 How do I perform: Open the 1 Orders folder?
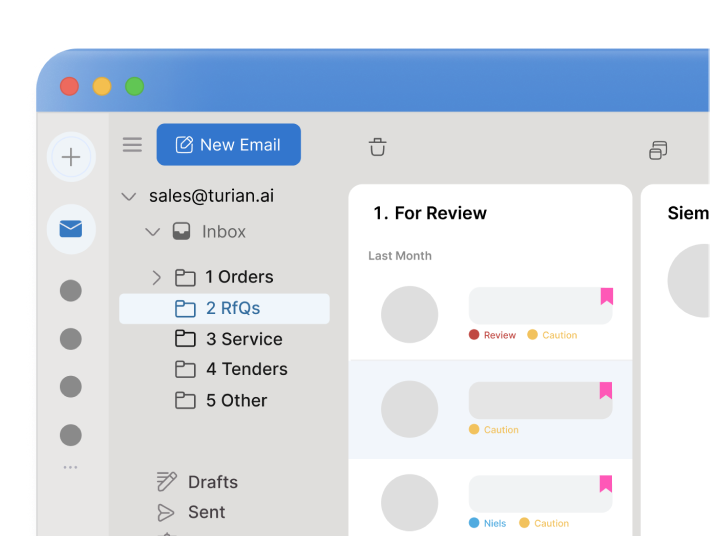[224, 277]
